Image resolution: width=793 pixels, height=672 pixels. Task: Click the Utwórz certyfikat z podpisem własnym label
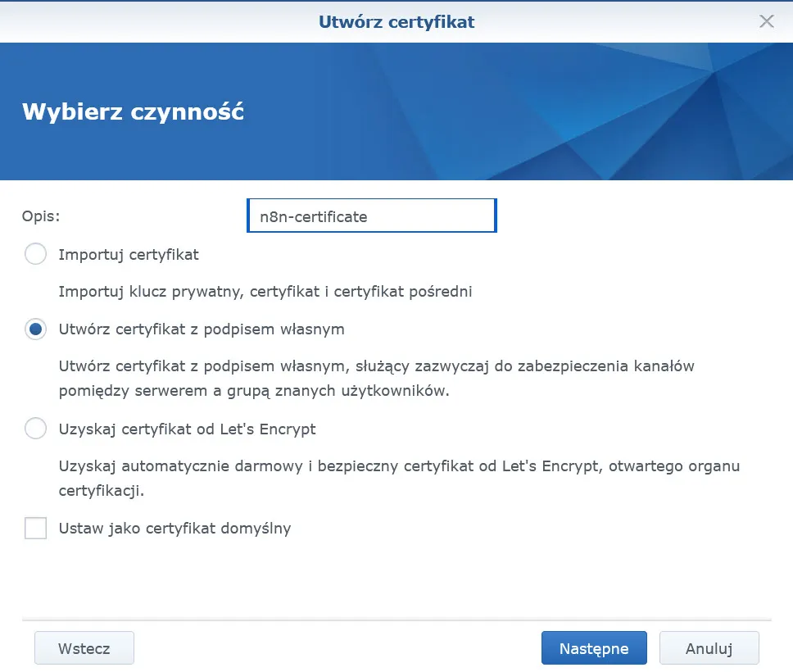tap(202, 329)
